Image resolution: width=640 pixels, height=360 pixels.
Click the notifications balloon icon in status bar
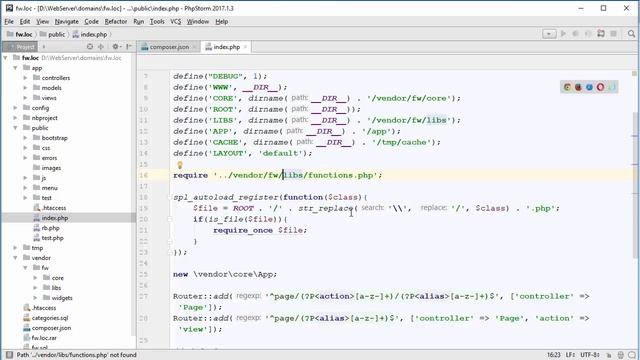(632, 355)
